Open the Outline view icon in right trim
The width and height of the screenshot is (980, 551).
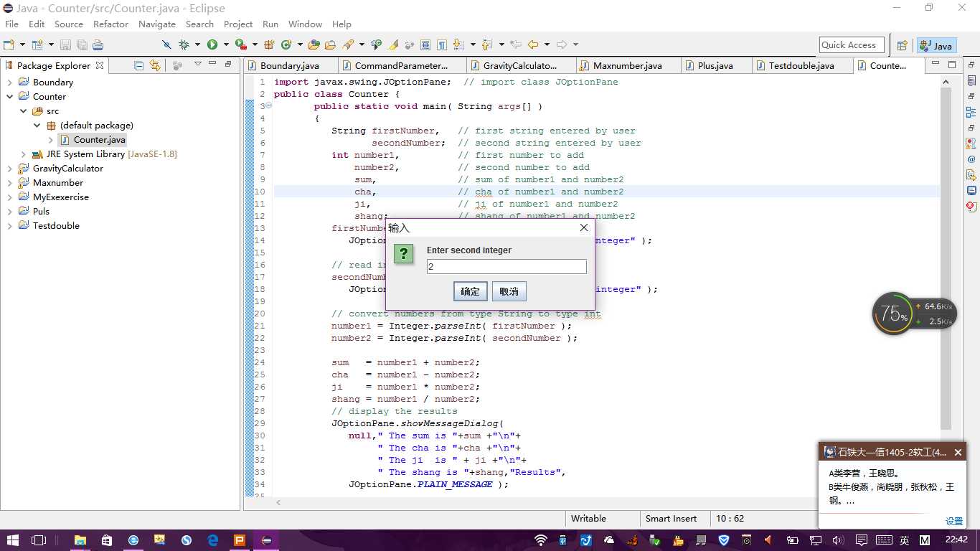point(971,112)
